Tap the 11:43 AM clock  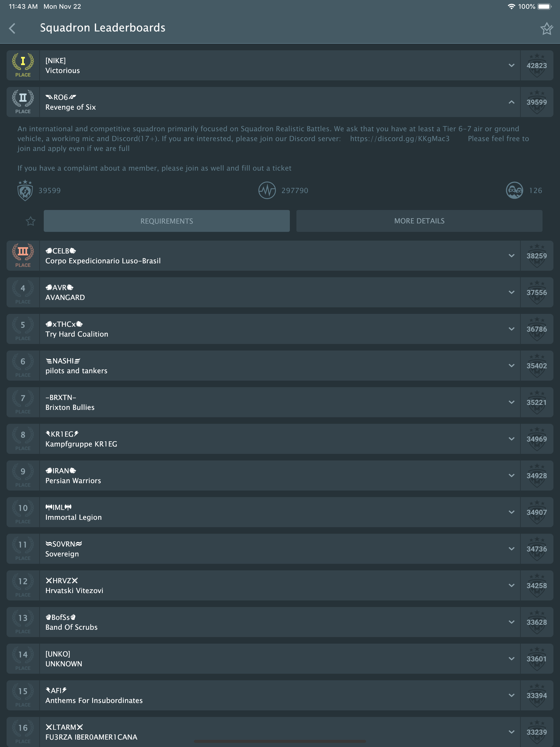pos(23,6)
